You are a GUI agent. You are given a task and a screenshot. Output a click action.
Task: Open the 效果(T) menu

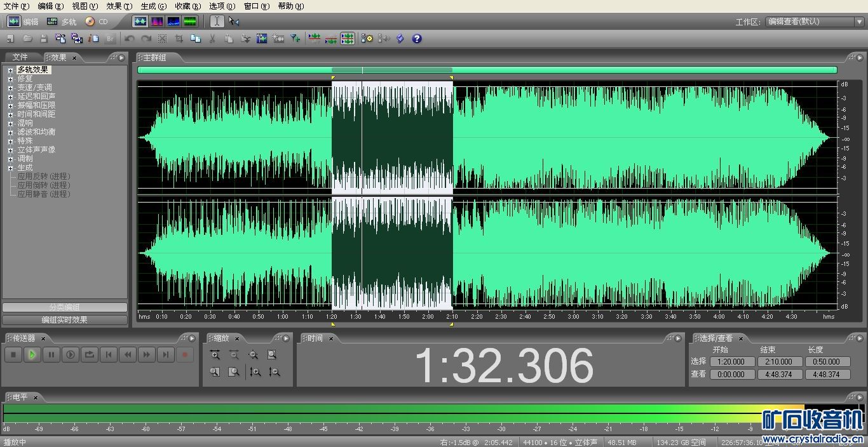(x=119, y=6)
